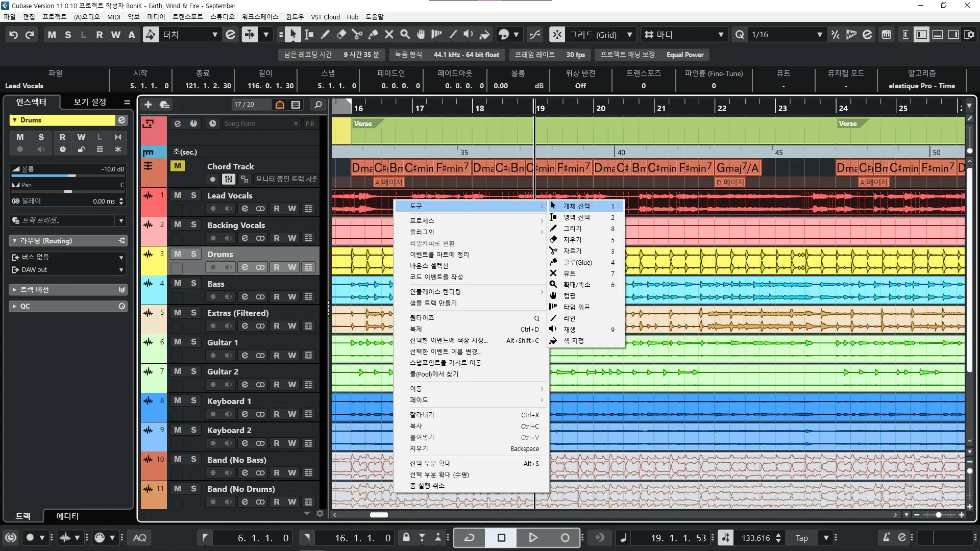Screen dimensions: 980x551
Task: Click the Undo arrow in toolbar
Action: click(x=14, y=35)
